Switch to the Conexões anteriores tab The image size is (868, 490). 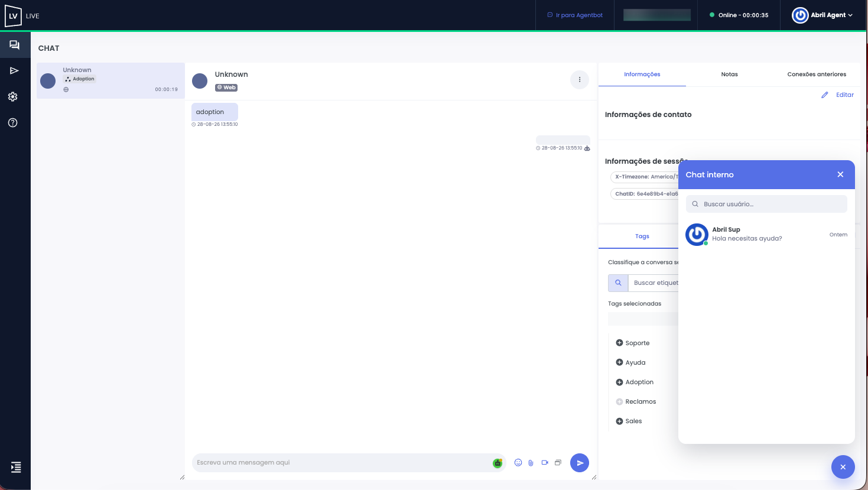(x=817, y=74)
